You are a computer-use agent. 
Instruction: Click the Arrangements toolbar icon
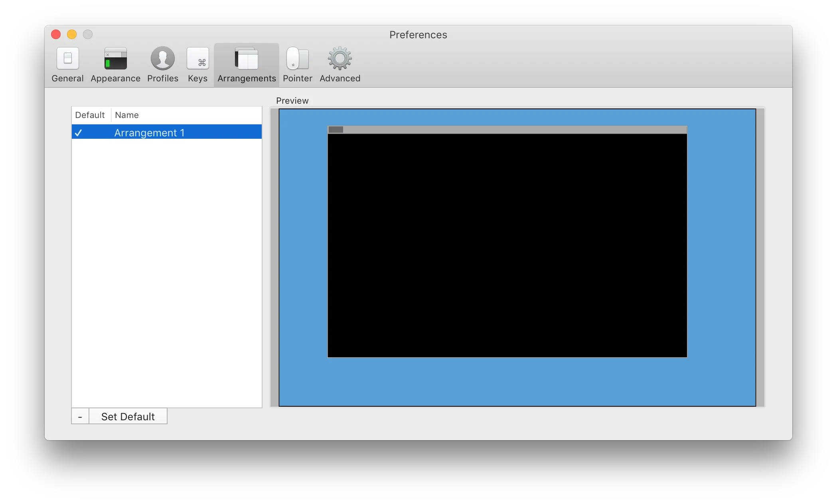tap(247, 65)
